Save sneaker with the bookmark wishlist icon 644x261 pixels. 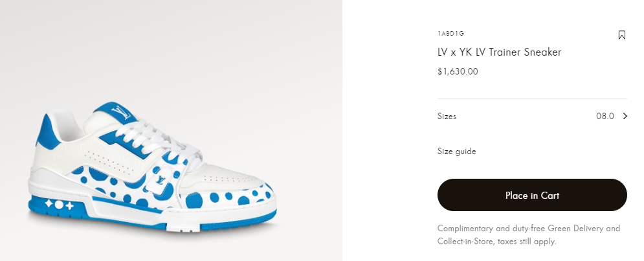click(x=622, y=35)
